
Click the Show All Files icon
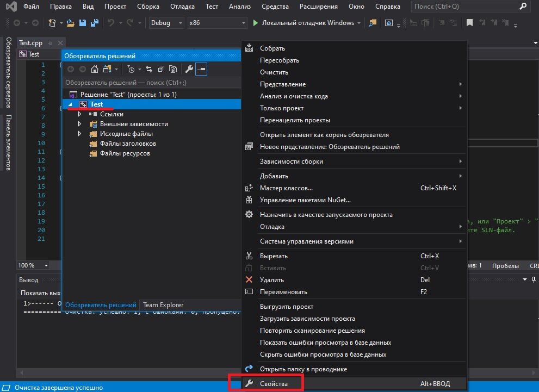173,69
